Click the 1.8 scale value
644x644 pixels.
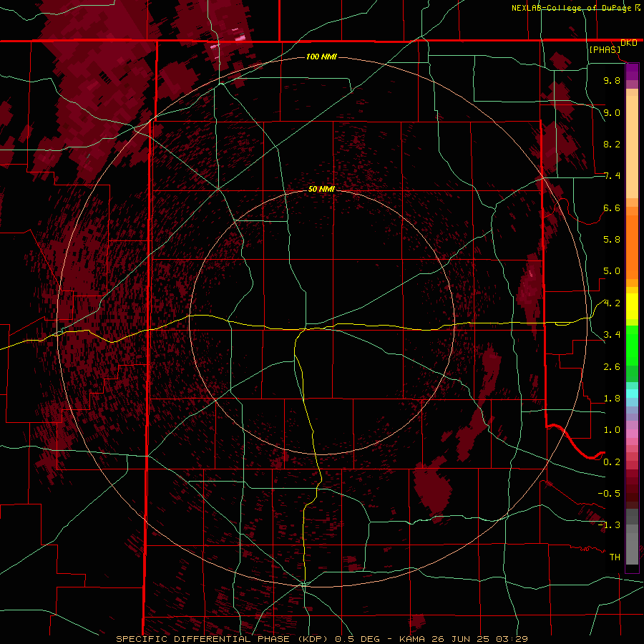tap(612, 399)
